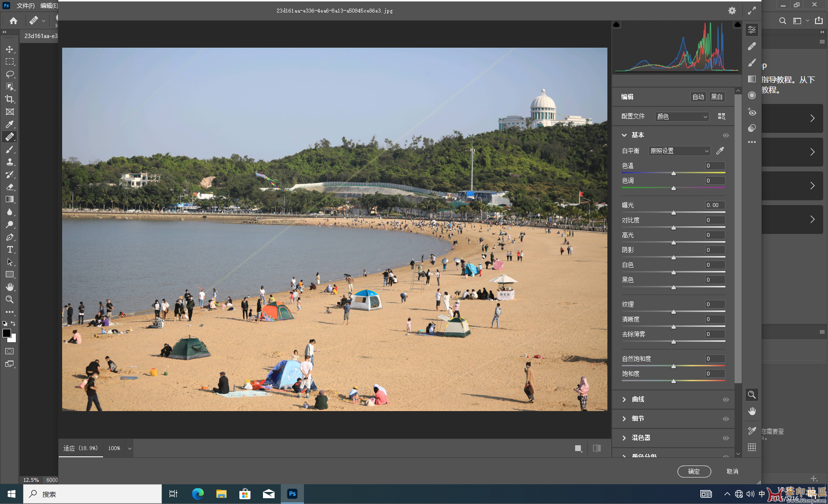Toggle full screen mode icon

click(751, 11)
